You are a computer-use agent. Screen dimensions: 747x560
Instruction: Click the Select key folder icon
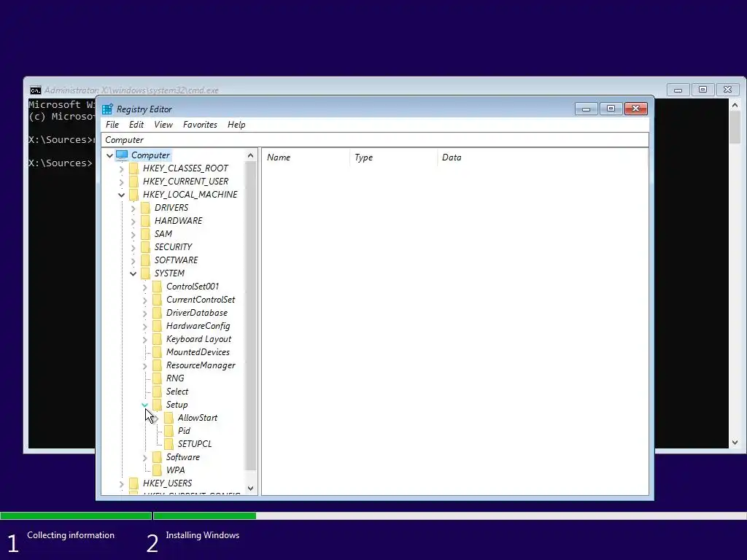pos(158,392)
